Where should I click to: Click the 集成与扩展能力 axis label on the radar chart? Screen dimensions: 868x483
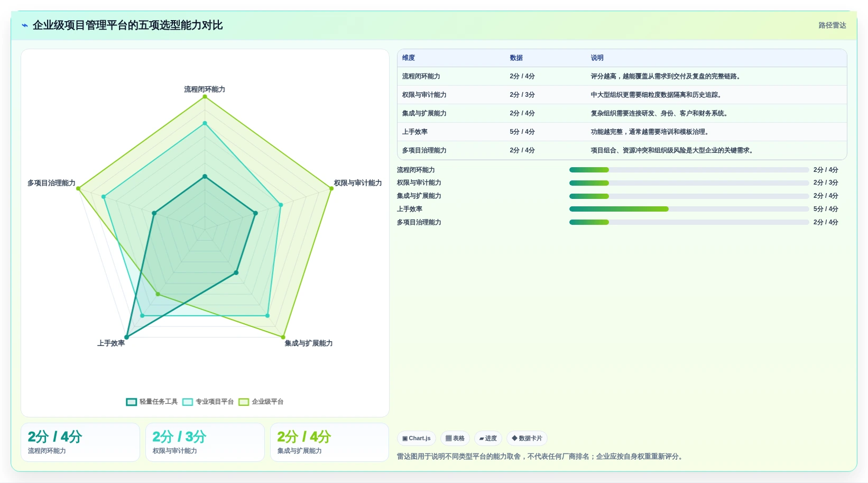click(309, 343)
